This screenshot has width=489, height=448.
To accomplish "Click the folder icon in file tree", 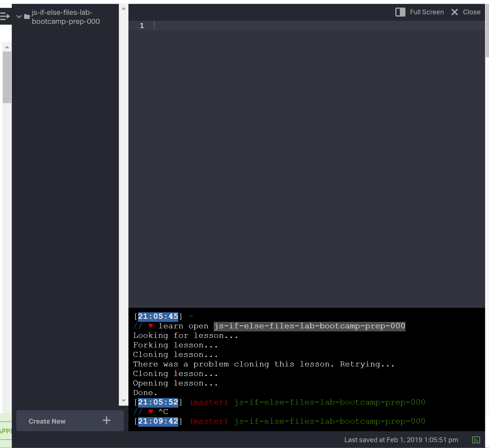I will point(27,17).
